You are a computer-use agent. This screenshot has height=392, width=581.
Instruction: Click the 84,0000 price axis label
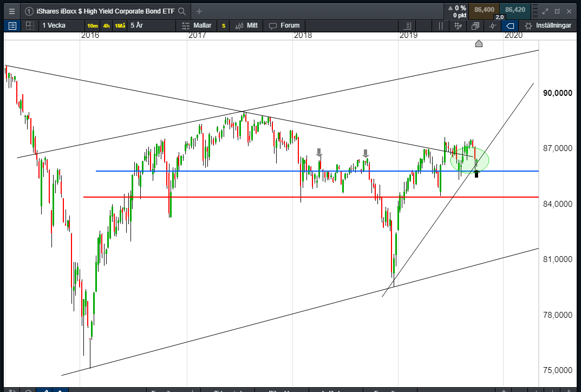(x=558, y=204)
